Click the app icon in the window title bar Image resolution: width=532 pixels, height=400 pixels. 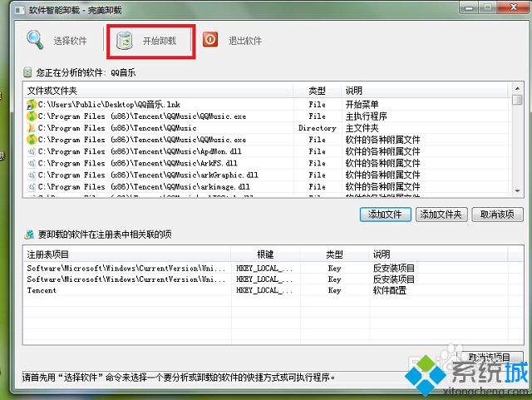coord(20,10)
